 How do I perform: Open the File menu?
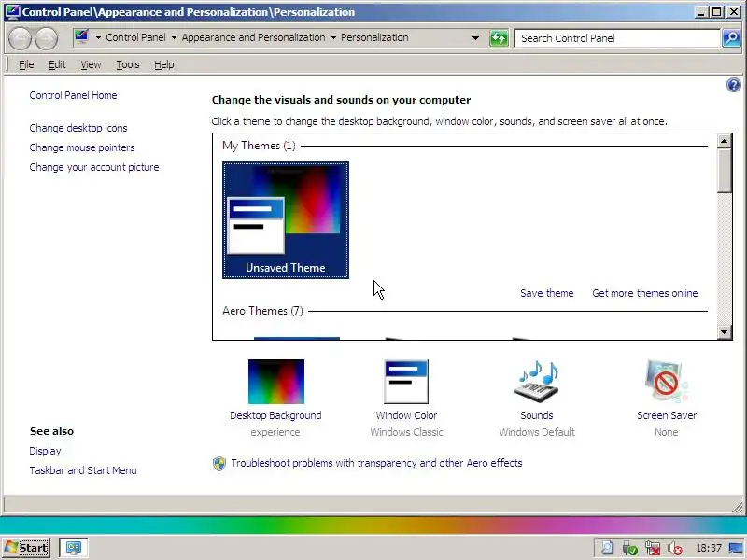(x=26, y=64)
